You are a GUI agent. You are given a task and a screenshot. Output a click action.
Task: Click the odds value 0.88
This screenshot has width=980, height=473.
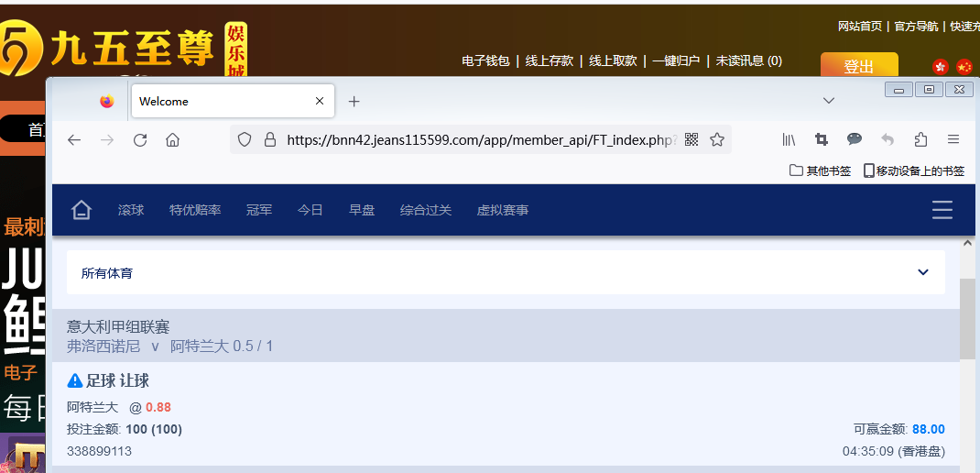click(158, 407)
